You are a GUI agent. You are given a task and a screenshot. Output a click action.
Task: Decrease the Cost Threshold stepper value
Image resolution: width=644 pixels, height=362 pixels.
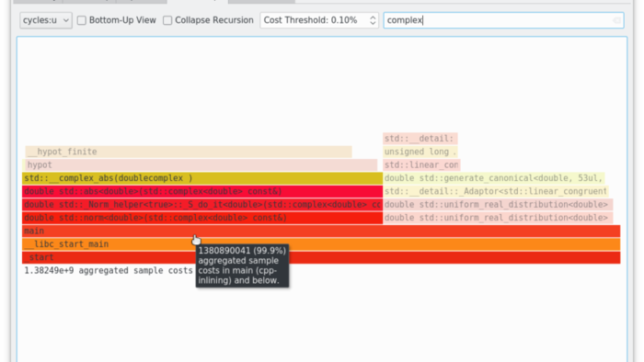[x=373, y=23]
